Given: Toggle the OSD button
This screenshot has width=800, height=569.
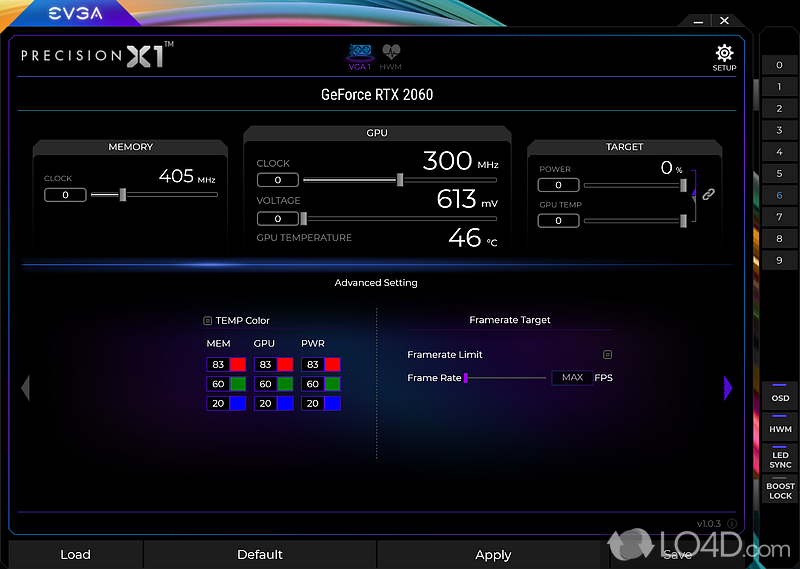Looking at the screenshot, I should coord(780,395).
